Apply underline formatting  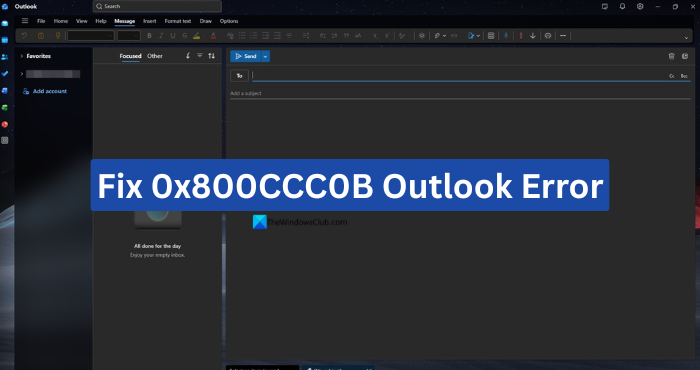coord(173,36)
